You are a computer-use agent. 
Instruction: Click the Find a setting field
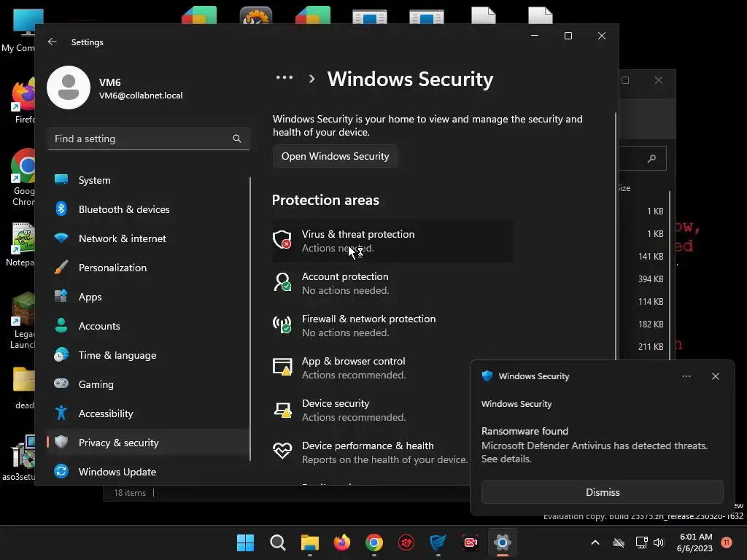click(149, 139)
